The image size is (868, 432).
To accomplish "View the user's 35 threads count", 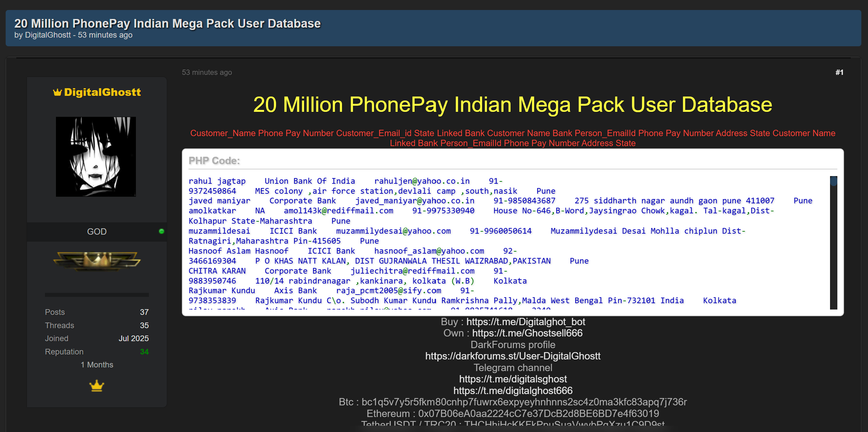I will [144, 325].
